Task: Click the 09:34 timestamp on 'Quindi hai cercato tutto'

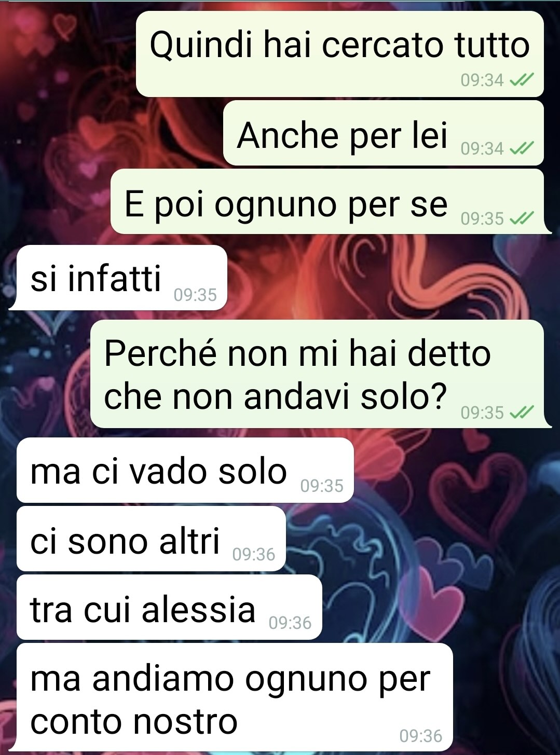Action: pos(482,80)
